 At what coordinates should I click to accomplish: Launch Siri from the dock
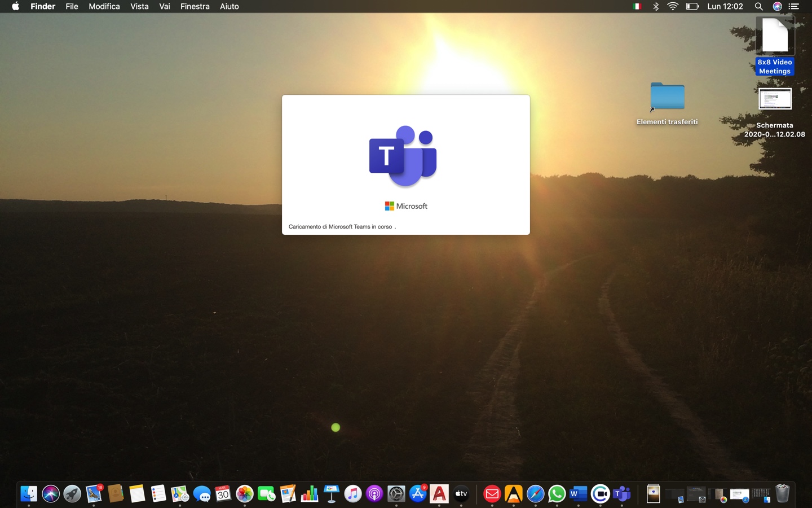tap(51, 494)
